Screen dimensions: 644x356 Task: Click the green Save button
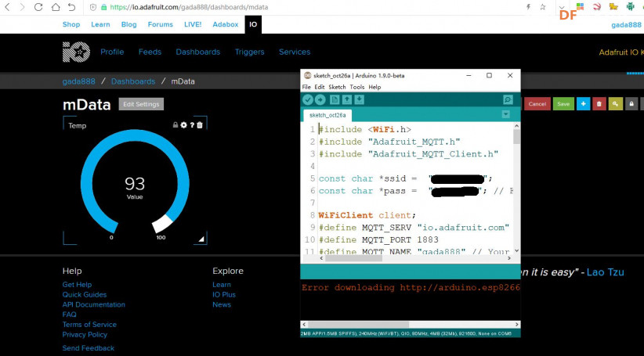point(563,104)
